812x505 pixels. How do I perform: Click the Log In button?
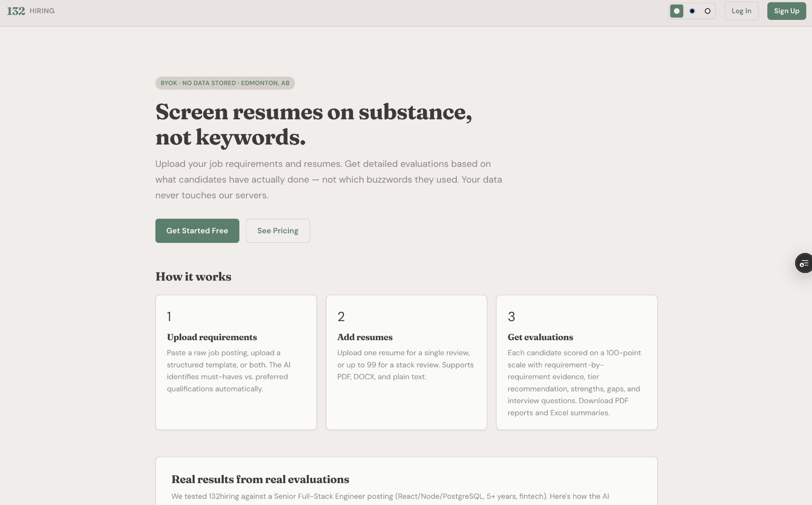[x=741, y=11]
